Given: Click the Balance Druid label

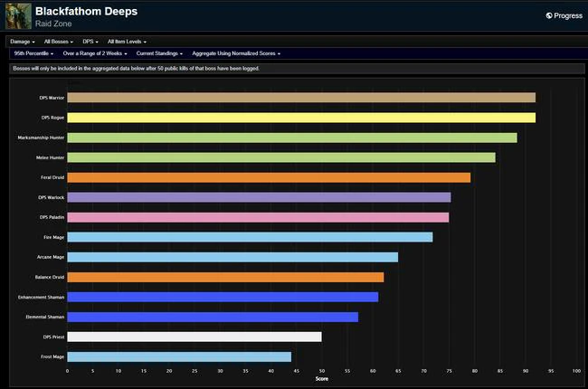Looking at the screenshot, I should tap(50, 277).
